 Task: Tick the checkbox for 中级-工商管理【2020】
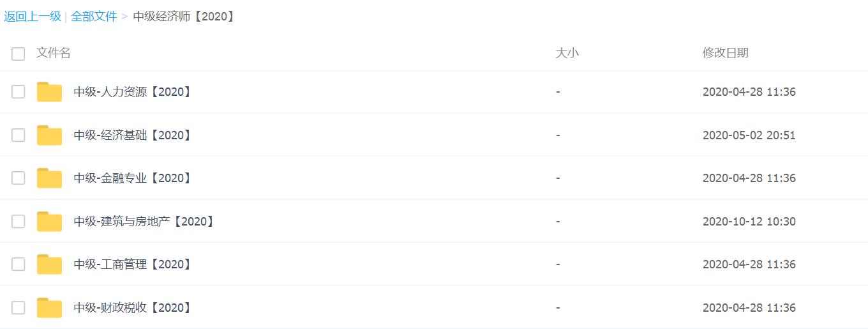click(x=18, y=264)
